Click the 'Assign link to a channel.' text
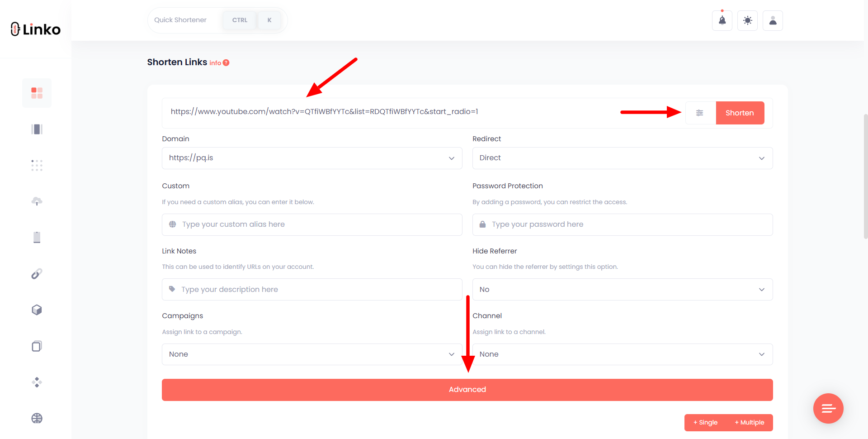 509,332
